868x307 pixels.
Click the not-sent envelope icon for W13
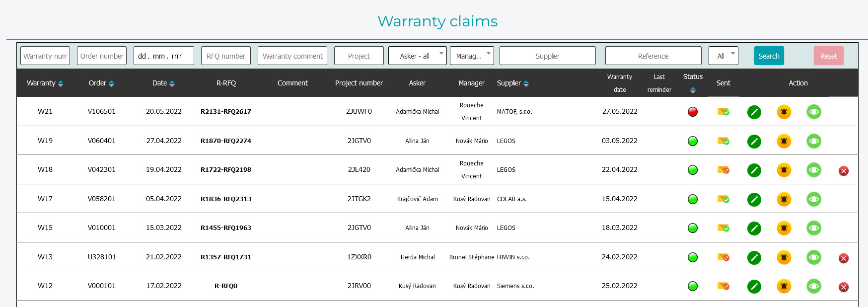point(723,257)
